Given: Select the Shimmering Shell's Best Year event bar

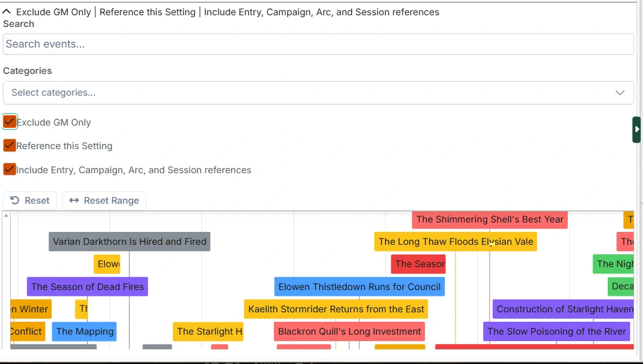Looking at the screenshot, I should click(489, 219).
